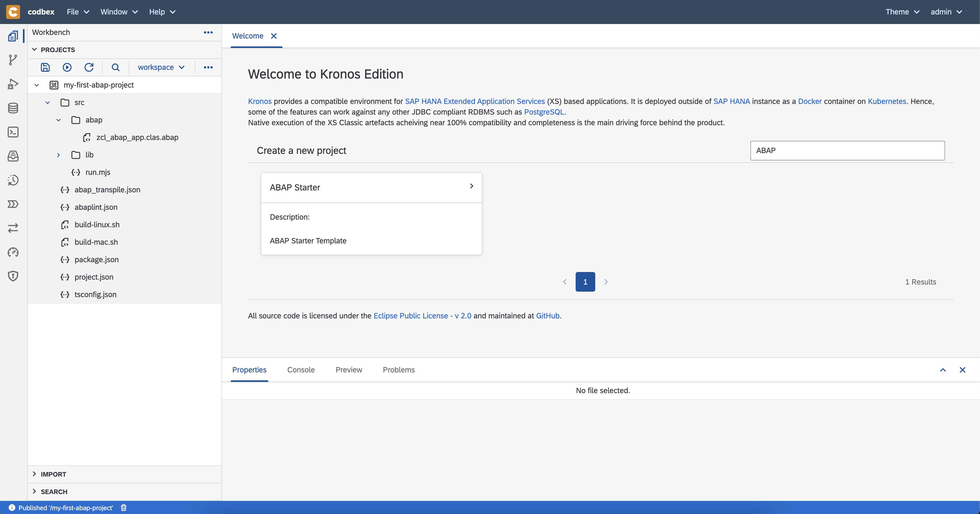Open the history clock icon in sidebar
Screen dimensions: 980x514
coord(13,180)
